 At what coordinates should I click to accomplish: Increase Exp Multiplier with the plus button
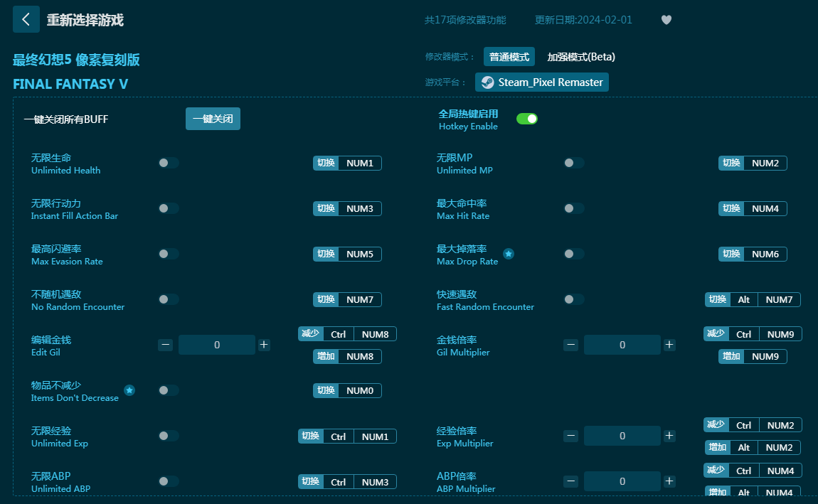point(669,436)
